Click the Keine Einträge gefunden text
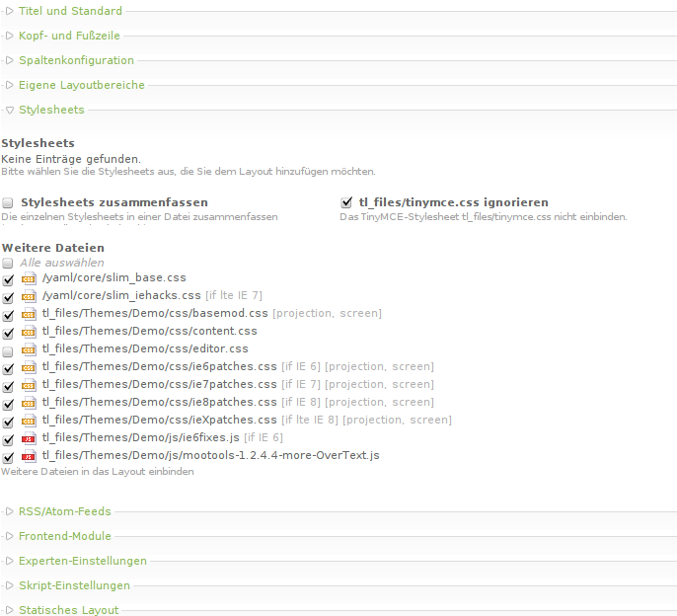 (x=71, y=159)
